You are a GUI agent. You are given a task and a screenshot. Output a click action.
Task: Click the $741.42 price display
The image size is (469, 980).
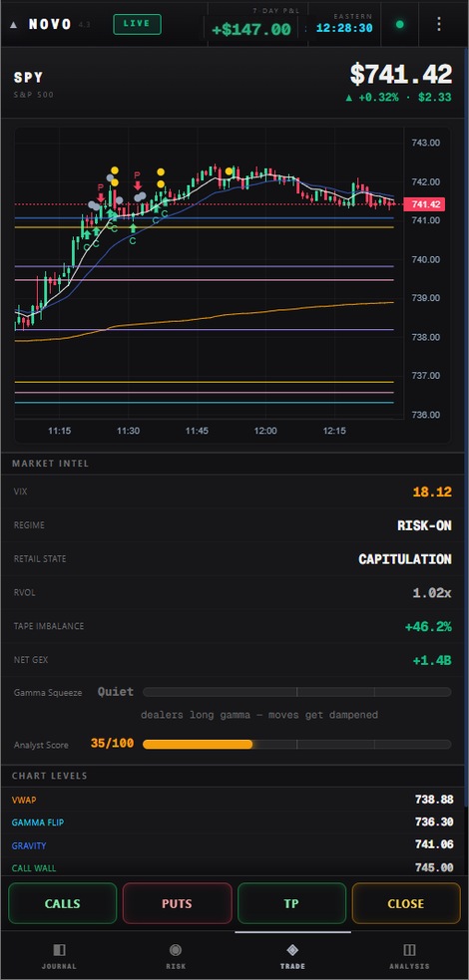(x=401, y=75)
